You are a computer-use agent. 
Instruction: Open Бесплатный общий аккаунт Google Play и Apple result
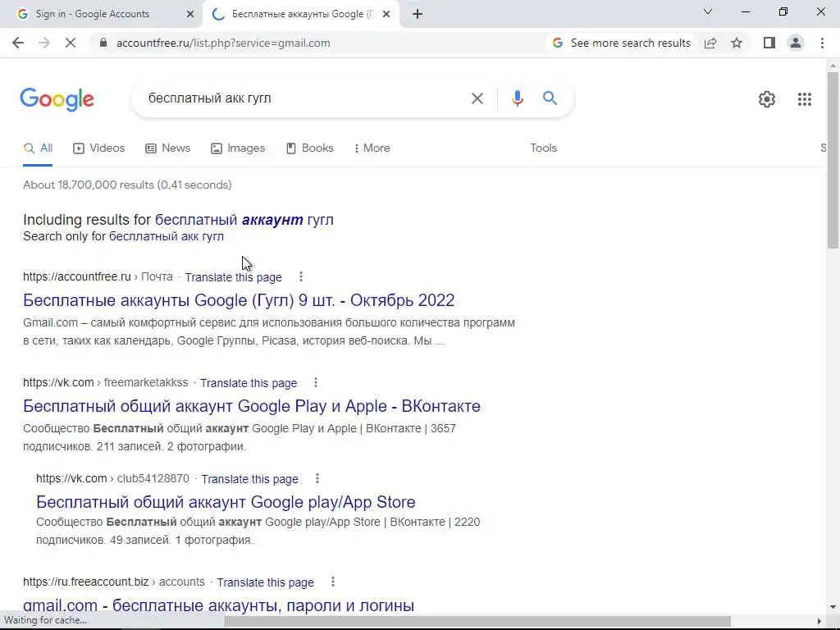pyautogui.click(x=252, y=406)
